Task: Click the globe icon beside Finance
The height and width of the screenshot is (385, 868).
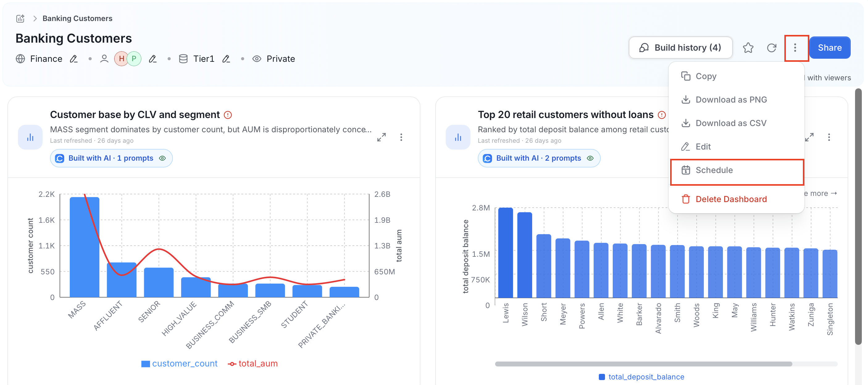Action: click(21, 59)
